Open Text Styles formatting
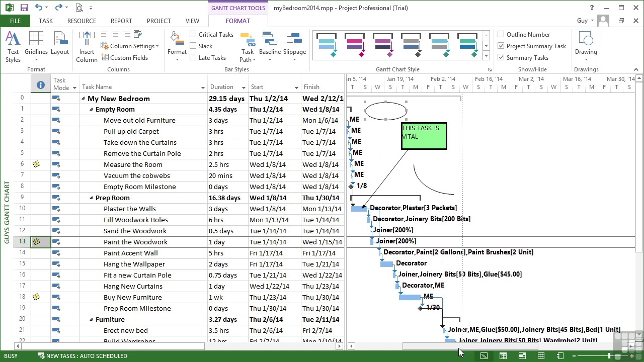Viewport: 644px width, 362px height. pyautogui.click(x=13, y=47)
